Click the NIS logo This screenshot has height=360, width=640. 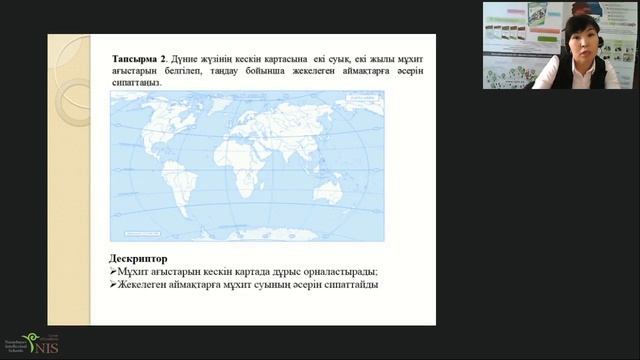[x=32, y=343]
